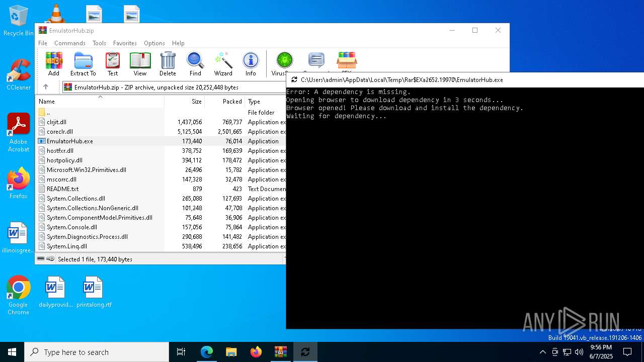
Task: Open File Explorer from taskbar
Action: click(231, 352)
